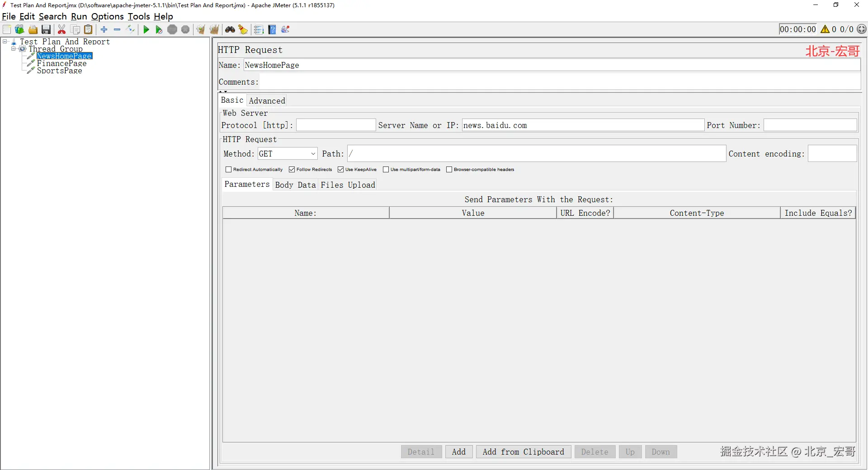Uncheck Follow Redirects checkbox

292,170
